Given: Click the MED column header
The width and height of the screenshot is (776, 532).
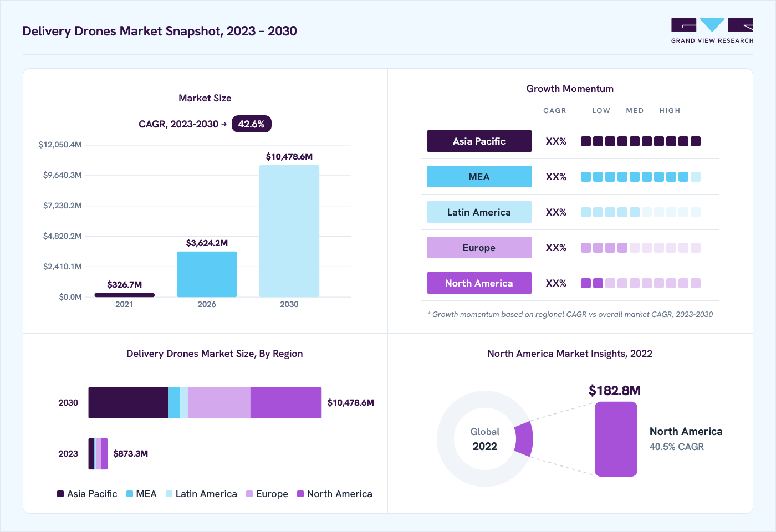Looking at the screenshot, I should point(635,111).
